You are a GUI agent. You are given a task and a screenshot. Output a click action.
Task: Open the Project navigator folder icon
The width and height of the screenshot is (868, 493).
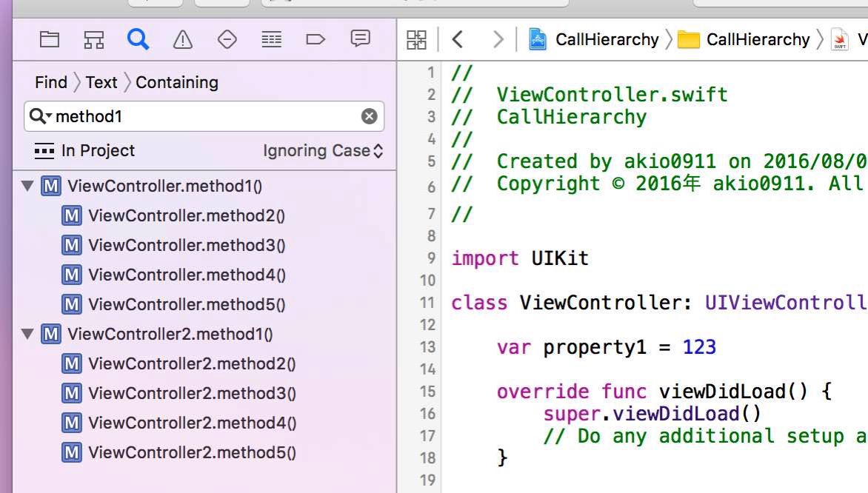50,39
